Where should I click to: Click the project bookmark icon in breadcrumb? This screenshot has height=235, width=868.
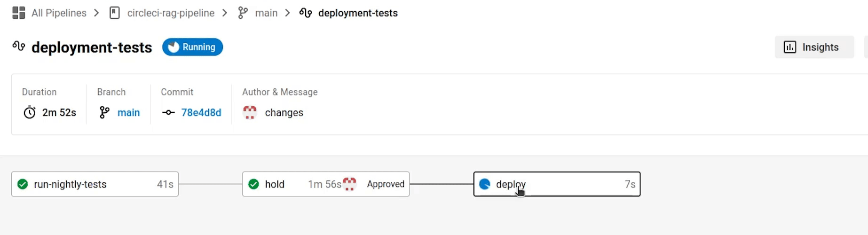(x=114, y=13)
